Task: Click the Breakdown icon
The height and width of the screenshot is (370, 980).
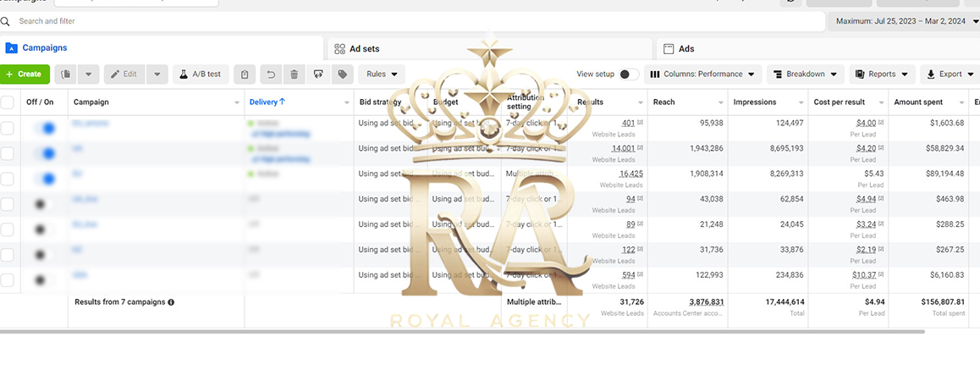Action: point(778,74)
